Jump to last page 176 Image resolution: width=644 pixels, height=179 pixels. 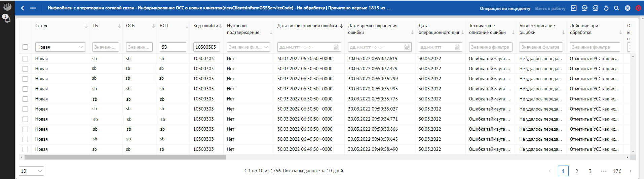point(617,171)
